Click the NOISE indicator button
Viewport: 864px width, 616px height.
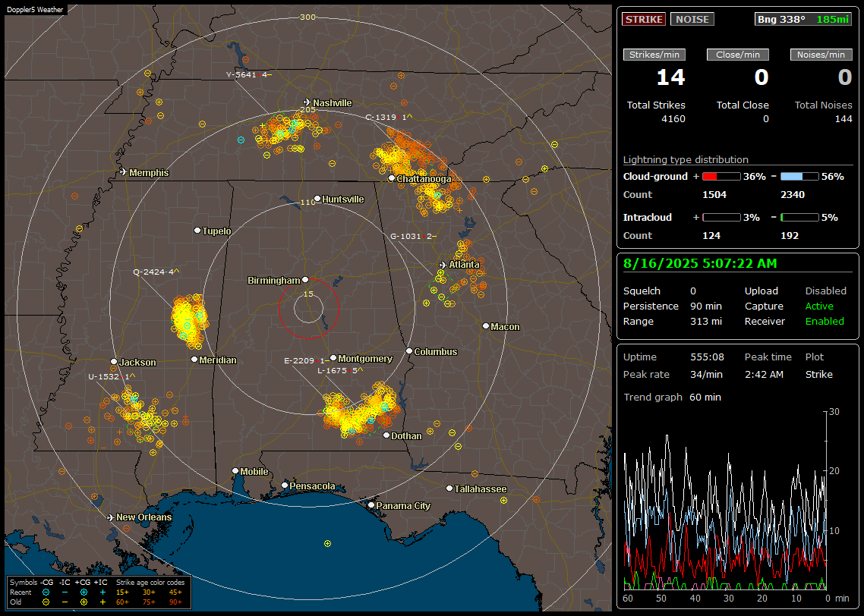(x=692, y=19)
